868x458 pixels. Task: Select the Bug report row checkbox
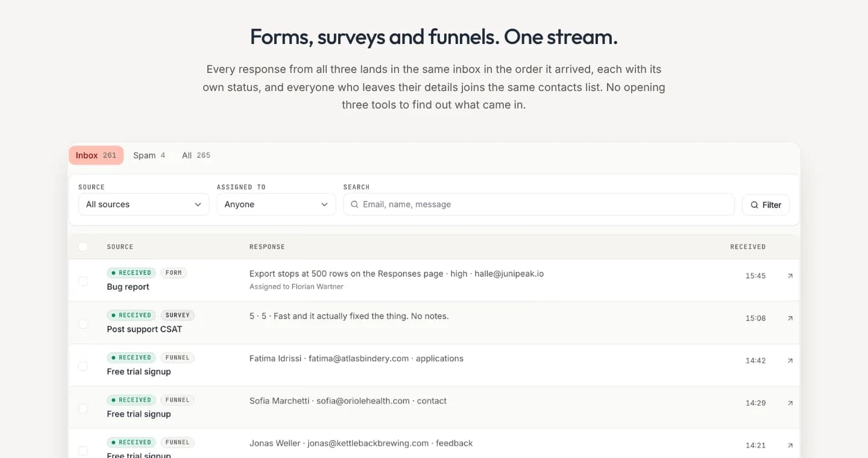83,281
